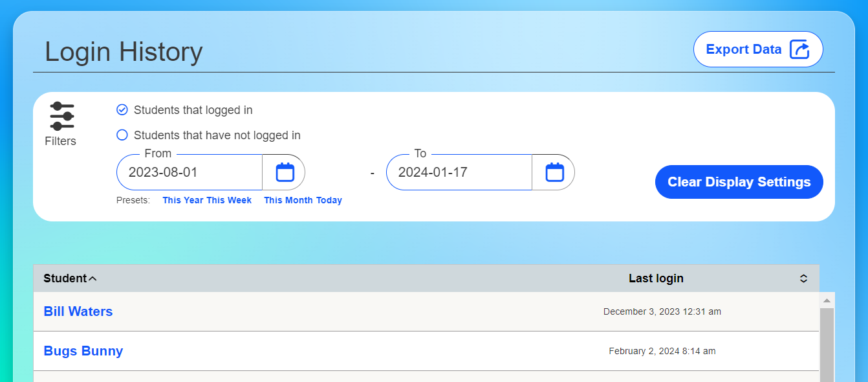Apply the Today preset
868x382 pixels.
pos(329,200)
